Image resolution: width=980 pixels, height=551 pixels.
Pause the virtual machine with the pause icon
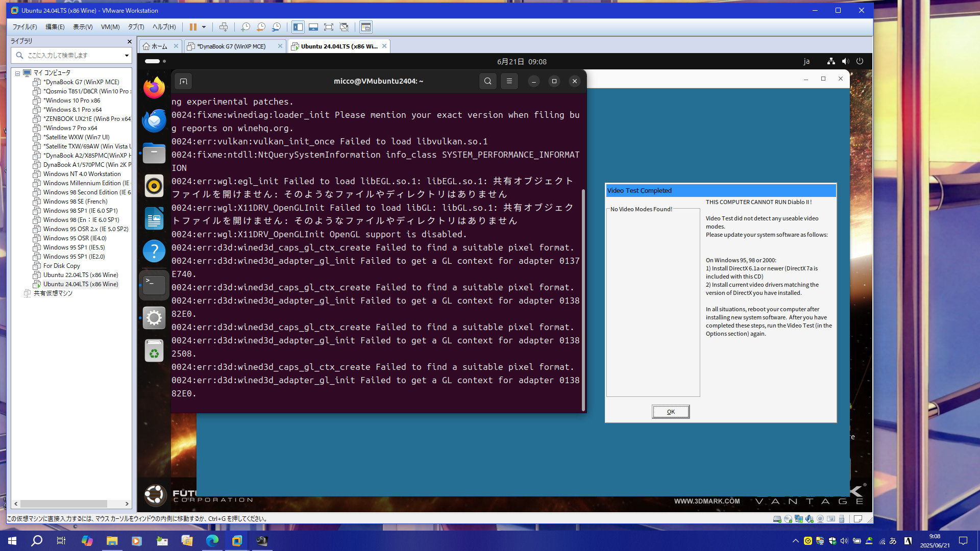coord(193,27)
